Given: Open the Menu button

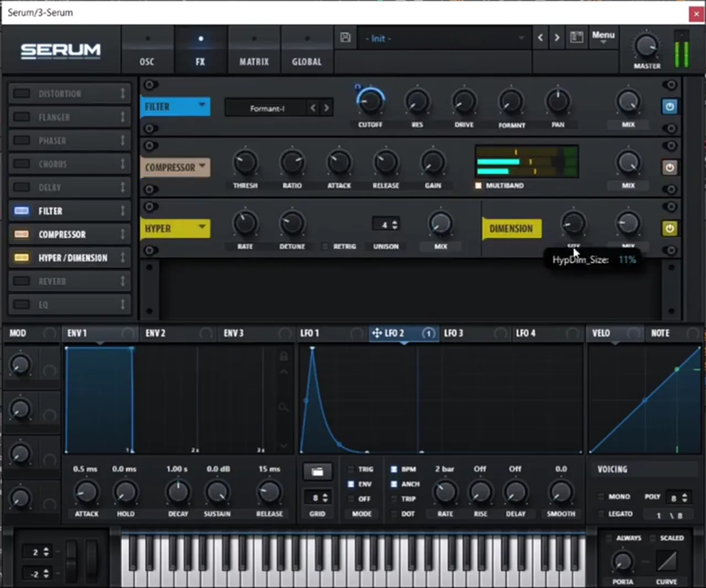Looking at the screenshot, I should click(x=603, y=36).
